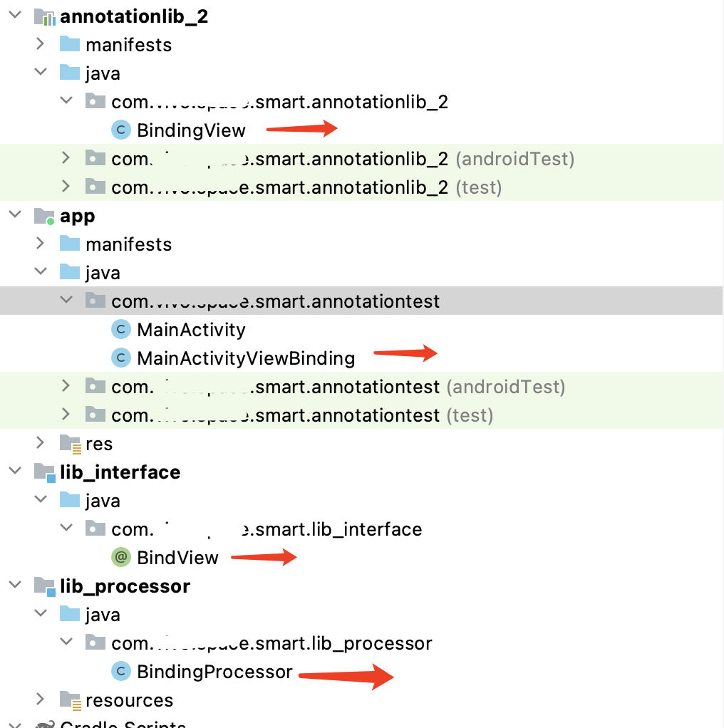Collapse the lib_processor module

click(x=16, y=585)
